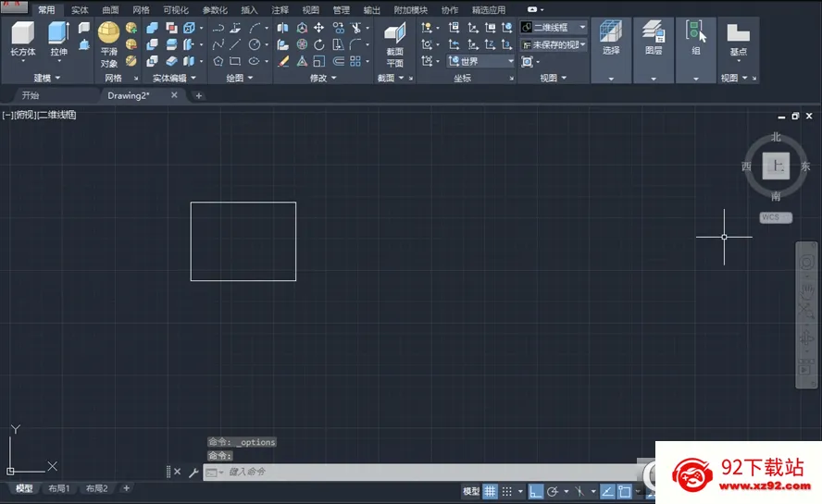
Task: Expand the 修改 panel
Action: point(323,78)
